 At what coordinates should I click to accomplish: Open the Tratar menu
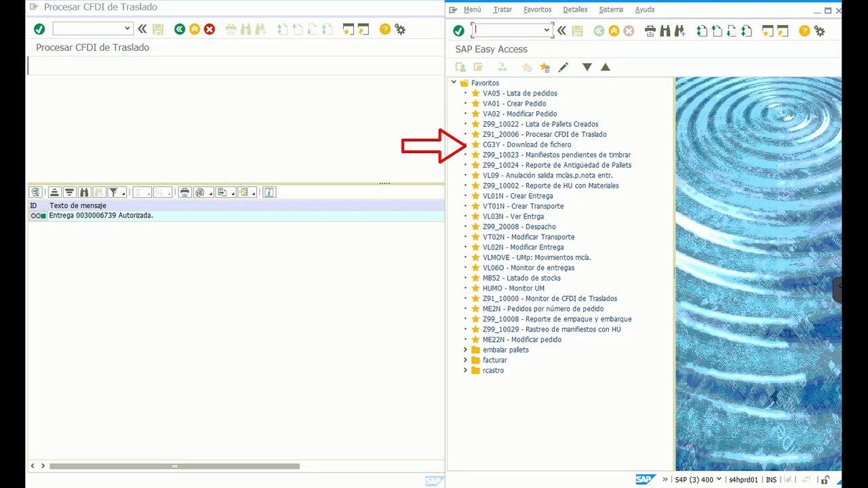502,9
